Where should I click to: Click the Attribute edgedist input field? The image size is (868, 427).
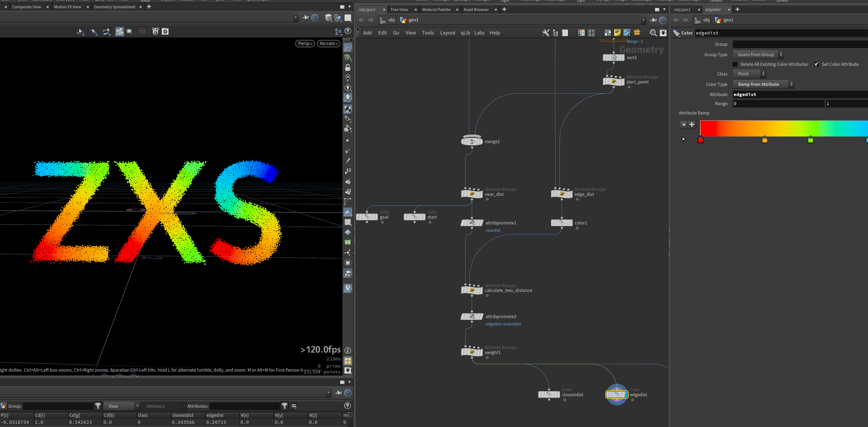click(x=800, y=94)
